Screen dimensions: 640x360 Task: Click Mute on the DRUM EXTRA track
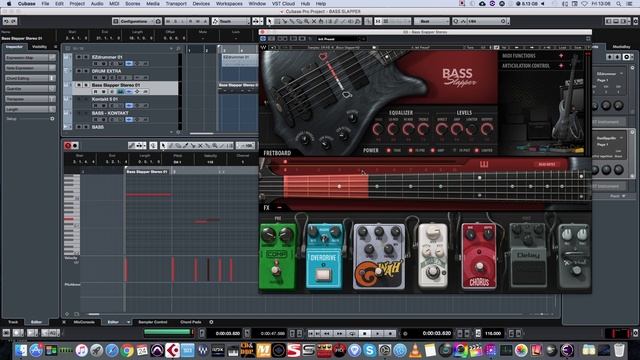tap(79, 71)
